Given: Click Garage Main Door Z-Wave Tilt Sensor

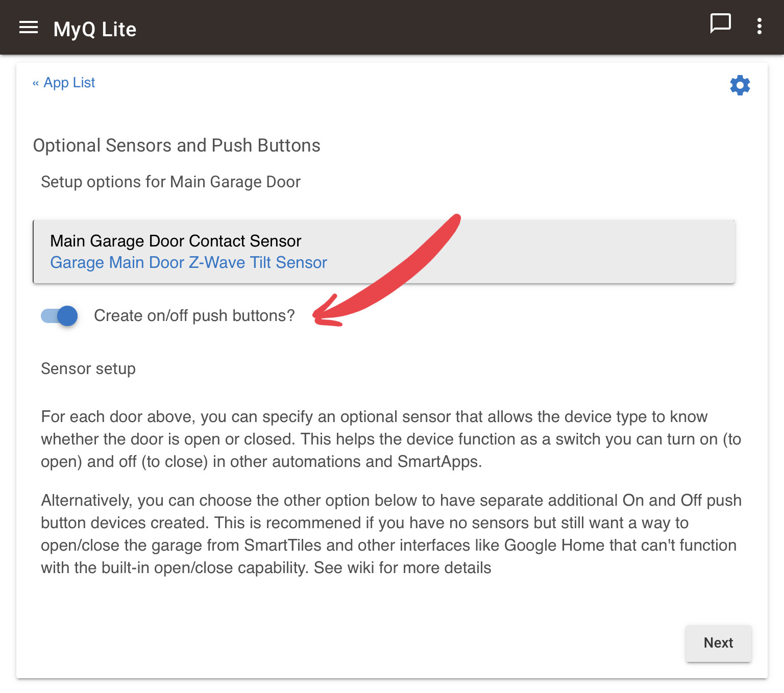Looking at the screenshot, I should [x=188, y=263].
